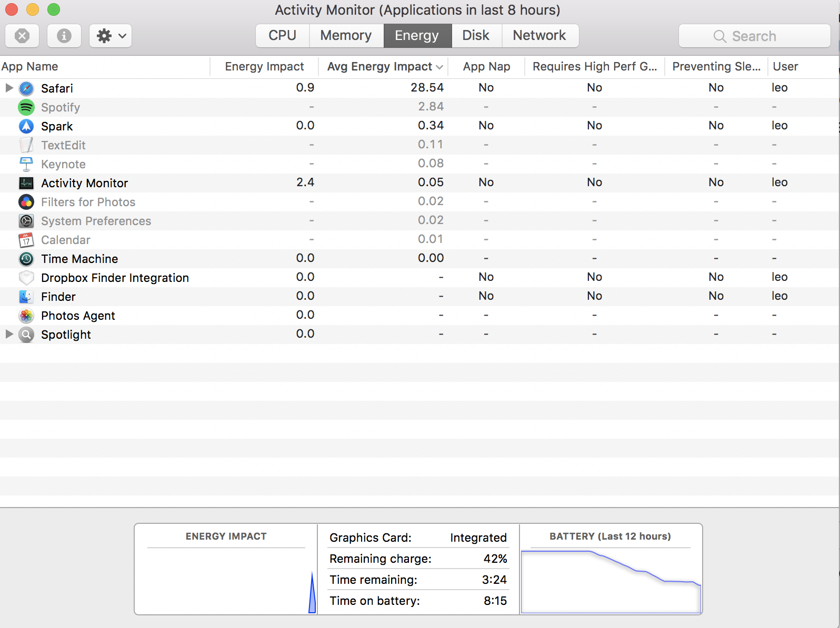Sort by the Energy Impact column
This screenshot has height=628, width=840.
click(264, 67)
